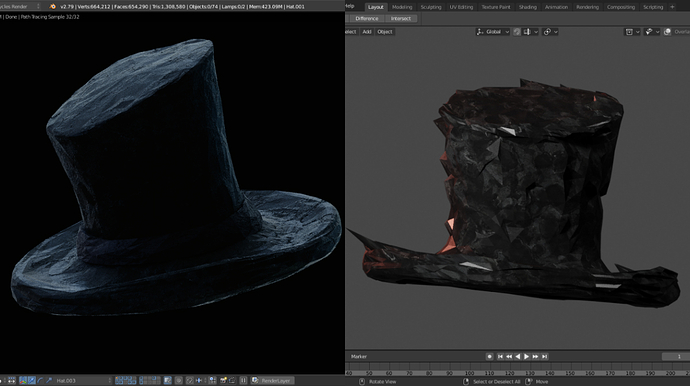690x386 pixels.
Task: Open the Global transform orientation dropdown
Action: (493, 32)
